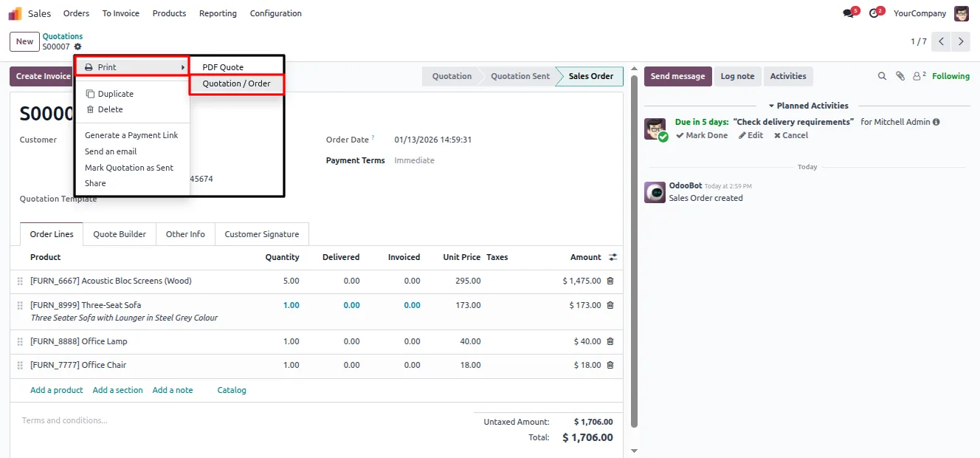Choose Generate a Payment Link

pyautogui.click(x=132, y=135)
